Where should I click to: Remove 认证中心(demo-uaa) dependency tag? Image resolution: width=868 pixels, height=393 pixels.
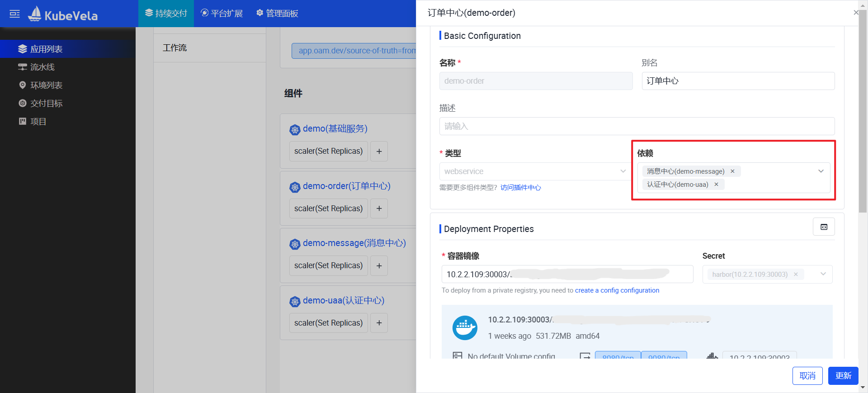coord(716,185)
